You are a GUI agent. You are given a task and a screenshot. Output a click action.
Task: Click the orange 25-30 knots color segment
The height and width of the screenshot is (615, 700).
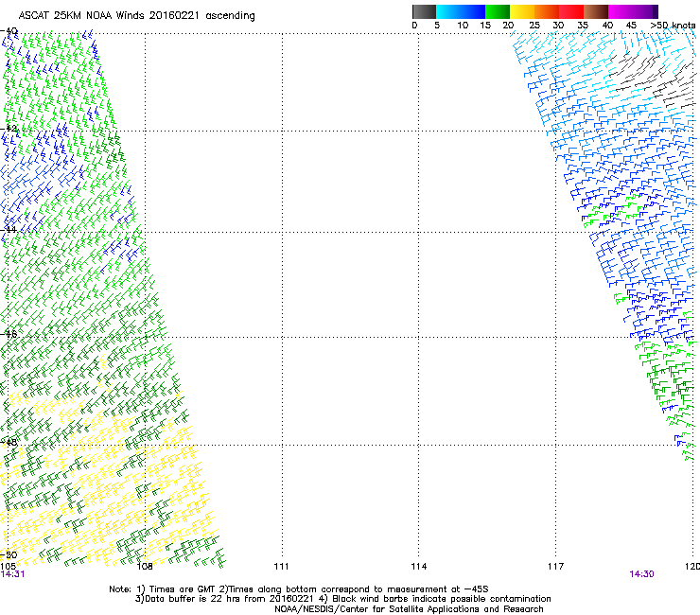(547, 11)
